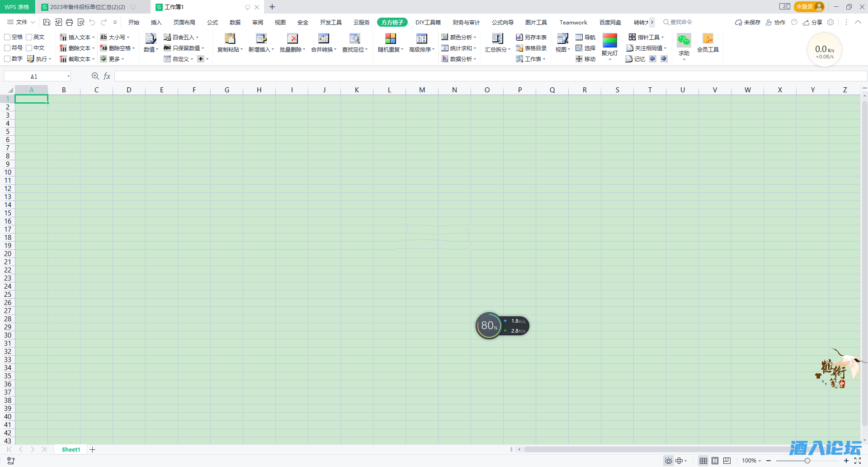This screenshot has width=868, height=467.
Task: Expand the 颜色分析 dropdown
Action: coord(475,38)
